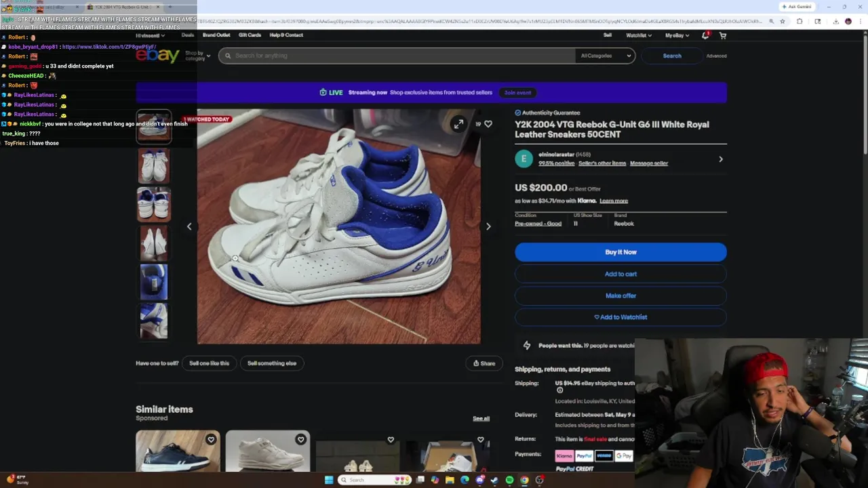Open Discord from taskbar
The image size is (868, 488).
click(479, 480)
